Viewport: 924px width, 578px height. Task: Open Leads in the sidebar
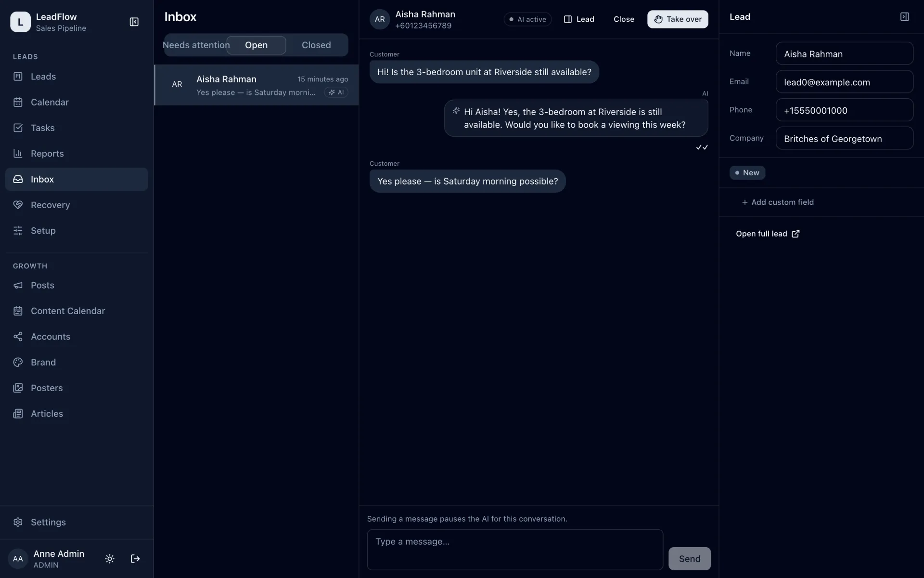pyautogui.click(x=77, y=77)
